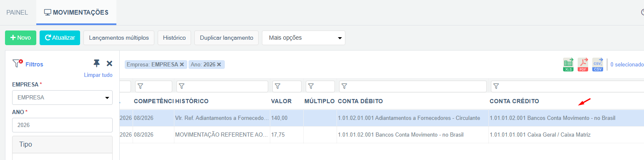Sort by MÚLTIPLO column header
Viewport: 644px width, 160px height.
pyautogui.click(x=320, y=102)
